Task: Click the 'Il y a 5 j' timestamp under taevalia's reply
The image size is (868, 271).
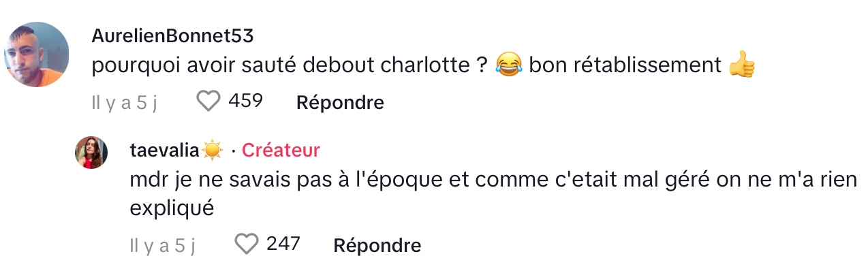Action: [x=162, y=245]
